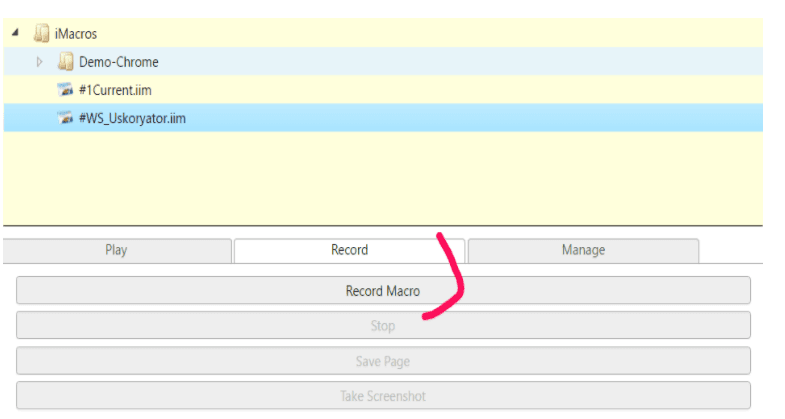Select the #WS_Uskoryator.iim macro name

[132, 118]
